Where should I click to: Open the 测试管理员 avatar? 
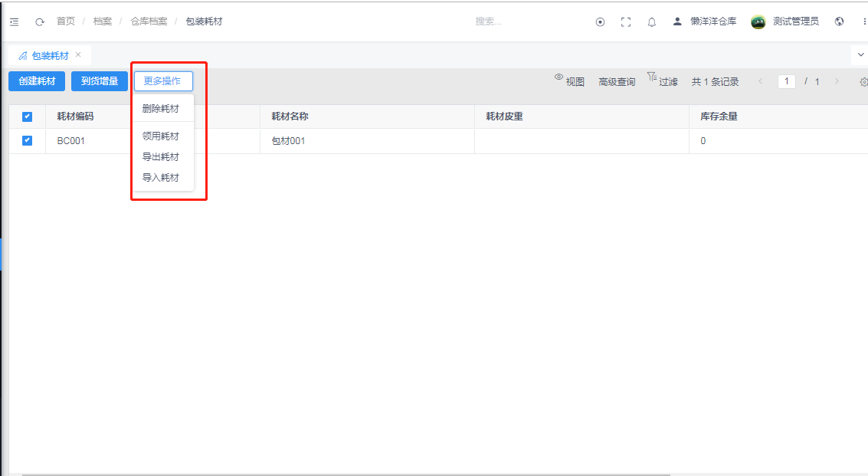[x=758, y=21]
